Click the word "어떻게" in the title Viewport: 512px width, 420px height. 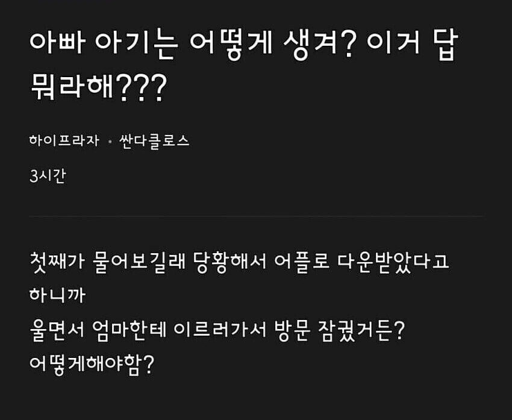[224, 46]
